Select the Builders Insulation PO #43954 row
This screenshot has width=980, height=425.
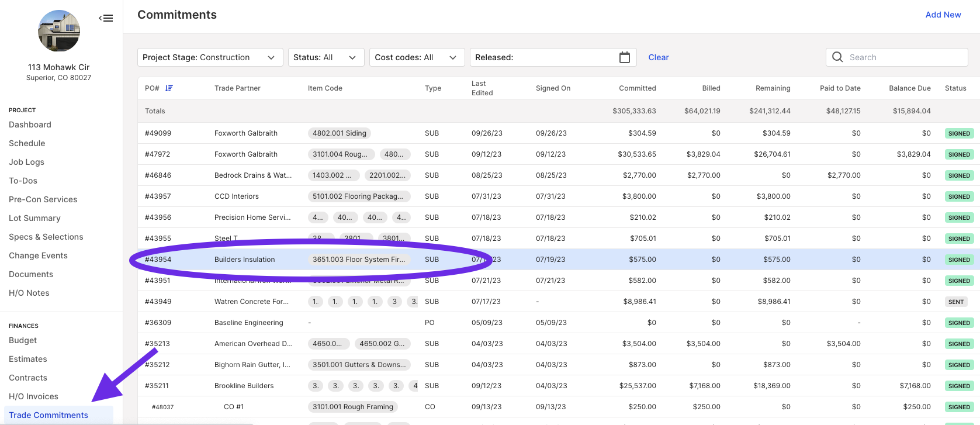(559, 260)
